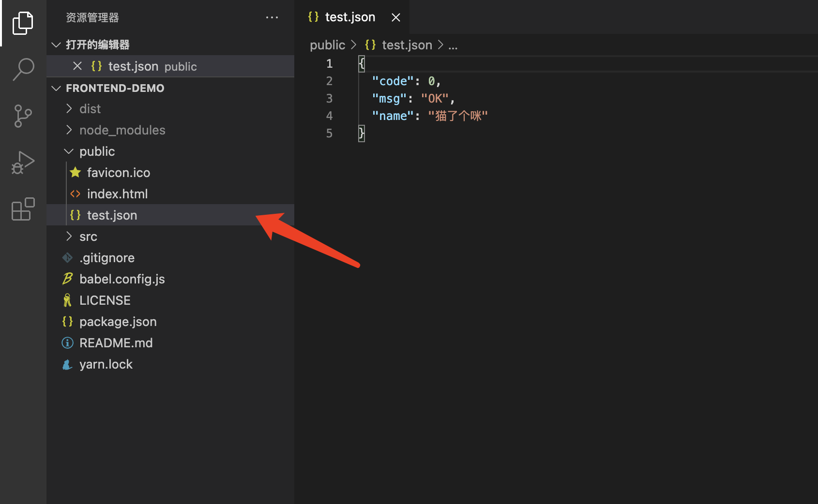Click the "猫了个咪" string value
818x504 pixels.
(457, 116)
